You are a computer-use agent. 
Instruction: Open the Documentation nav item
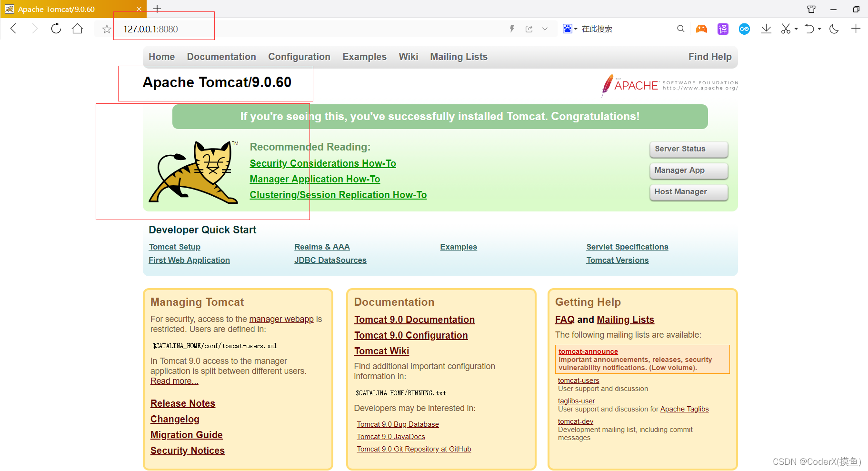click(221, 57)
